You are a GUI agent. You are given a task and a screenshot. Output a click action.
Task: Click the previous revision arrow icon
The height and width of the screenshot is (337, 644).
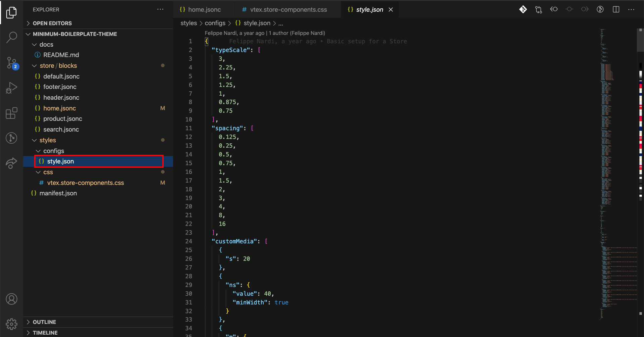554,9
